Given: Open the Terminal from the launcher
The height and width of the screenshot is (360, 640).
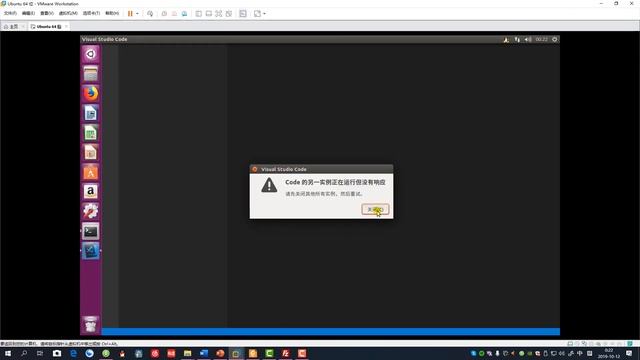Looking at the screenshot, I should [x=91, y=231].
